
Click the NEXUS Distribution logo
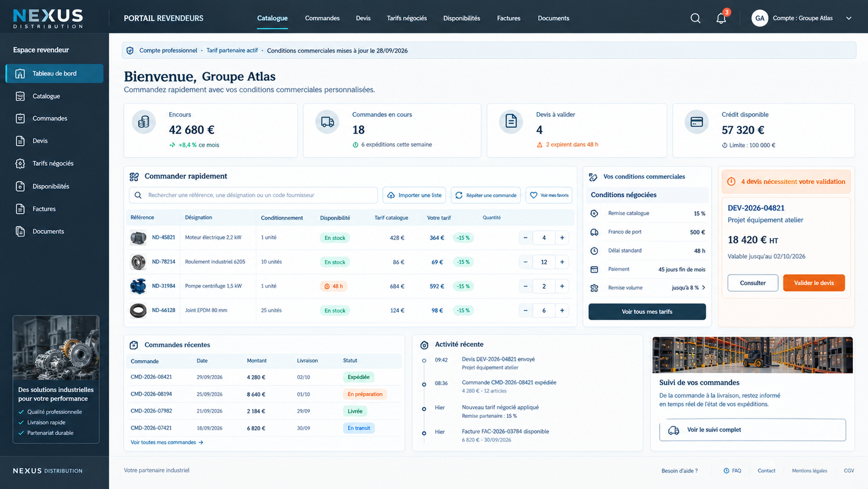coord(48,18)
